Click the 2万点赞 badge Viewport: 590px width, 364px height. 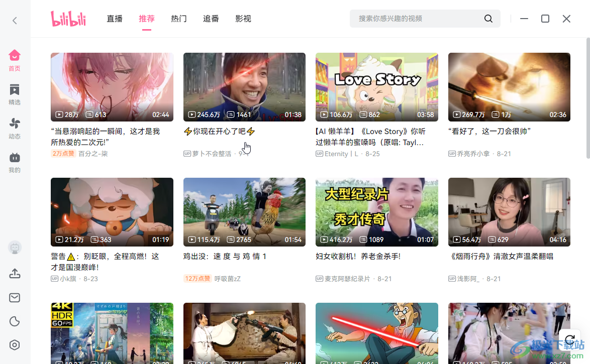[x=64, y=154]
